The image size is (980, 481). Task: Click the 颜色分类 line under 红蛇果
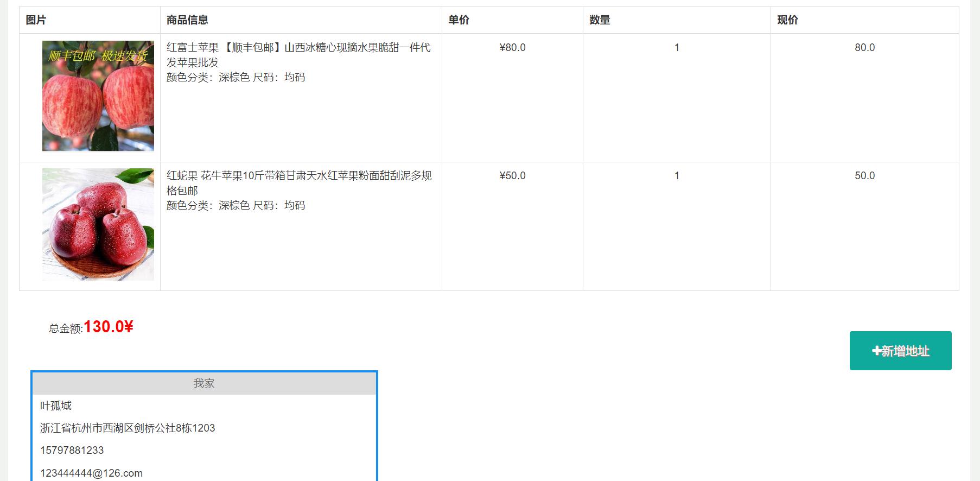click(236, 205)
